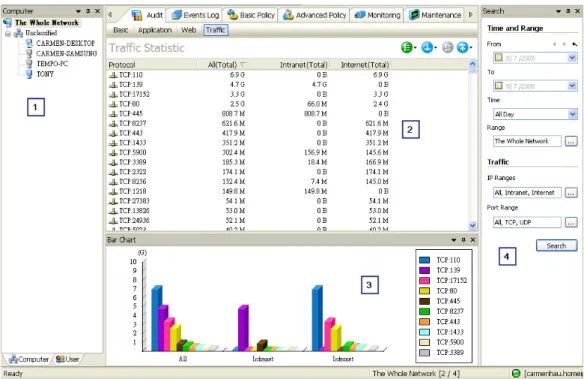Screen dimensions: 584x379
Task: Select the CARMEN-SAMSUNG computer icon
Action: 29,54
